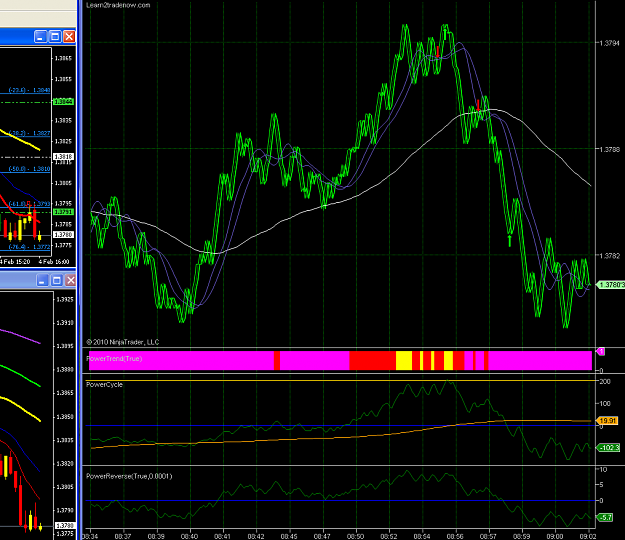
Task: Click the 08:52 time axis label
Action: click(x=389, y=536)
